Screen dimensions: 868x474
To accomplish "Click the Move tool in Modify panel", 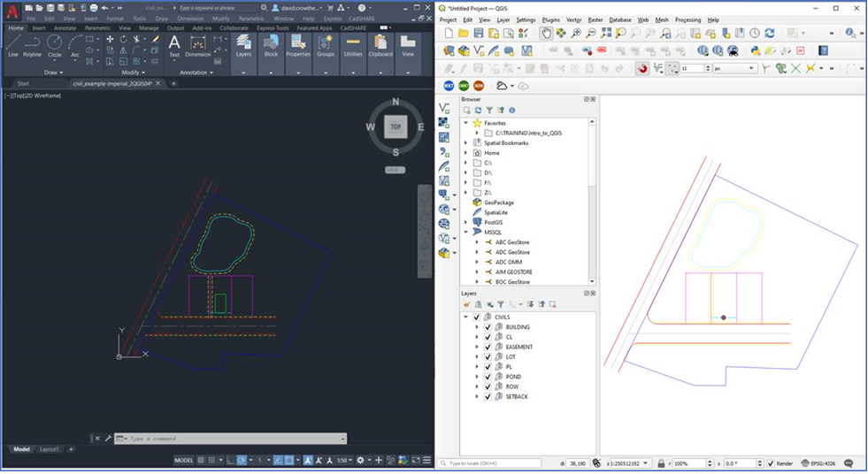I will 110,39.
